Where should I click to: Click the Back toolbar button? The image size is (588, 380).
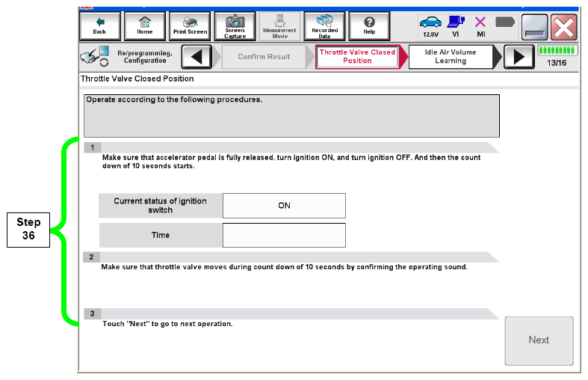pos(99,25)
